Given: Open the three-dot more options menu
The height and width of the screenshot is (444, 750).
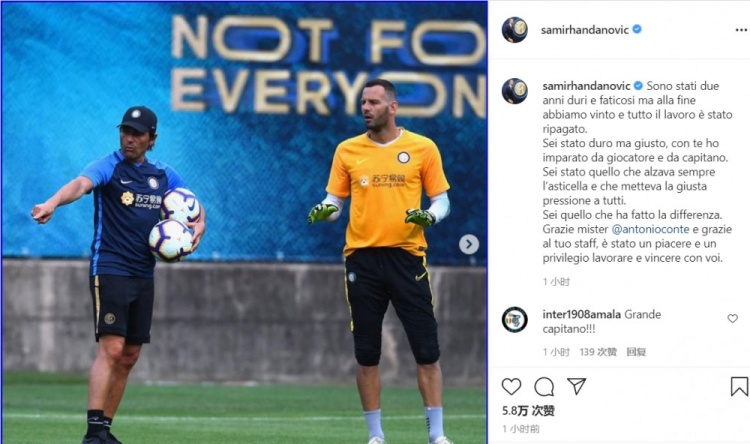Looking at the screenshot, I should coord(741,30).
